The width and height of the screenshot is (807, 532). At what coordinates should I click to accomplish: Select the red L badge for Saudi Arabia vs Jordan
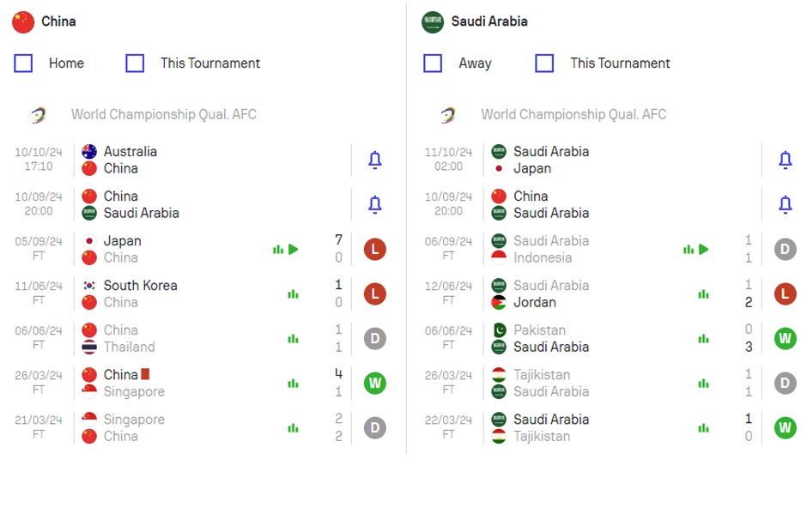point(785,294)
